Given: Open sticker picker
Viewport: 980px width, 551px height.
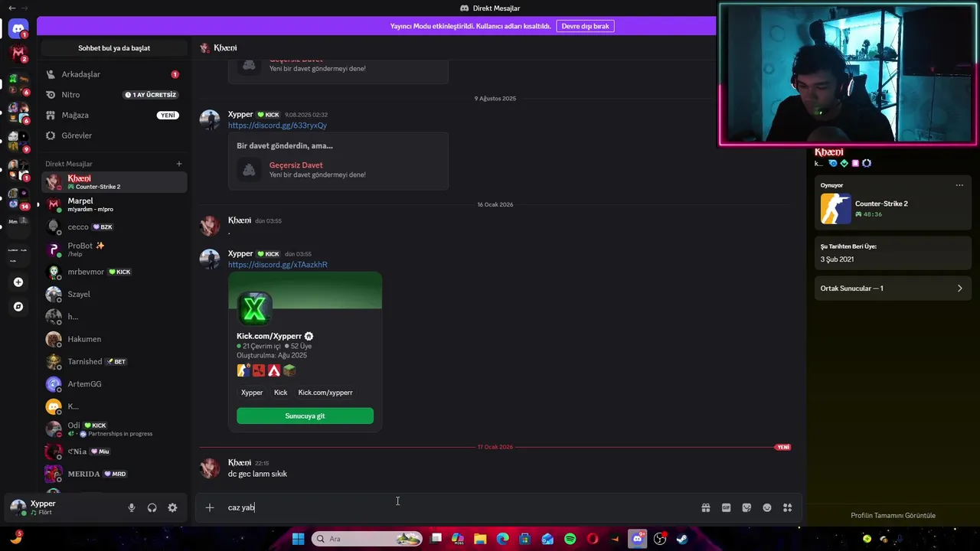Looking at the screenshot, I should coord(746,507).
